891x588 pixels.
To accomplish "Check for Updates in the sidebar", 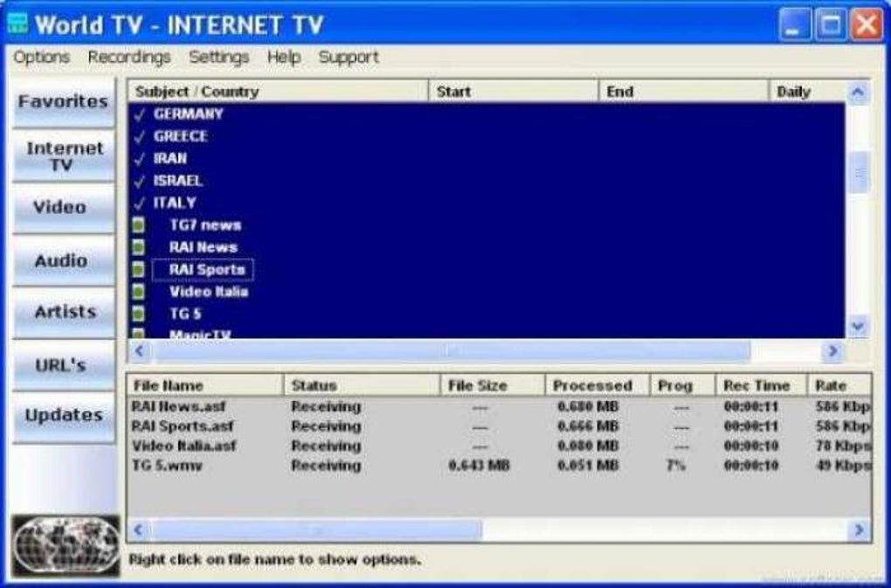I will coord(64,417).
